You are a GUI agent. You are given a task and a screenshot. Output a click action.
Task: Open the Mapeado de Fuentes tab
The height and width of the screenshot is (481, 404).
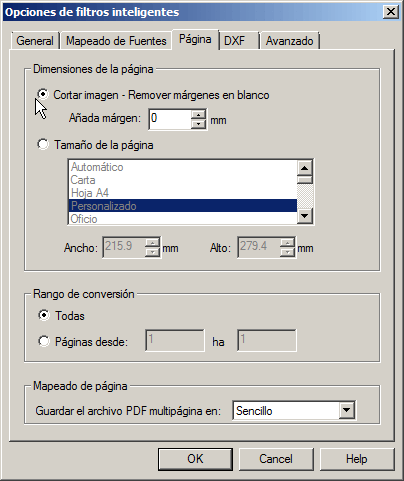click(x=116, y=41)
